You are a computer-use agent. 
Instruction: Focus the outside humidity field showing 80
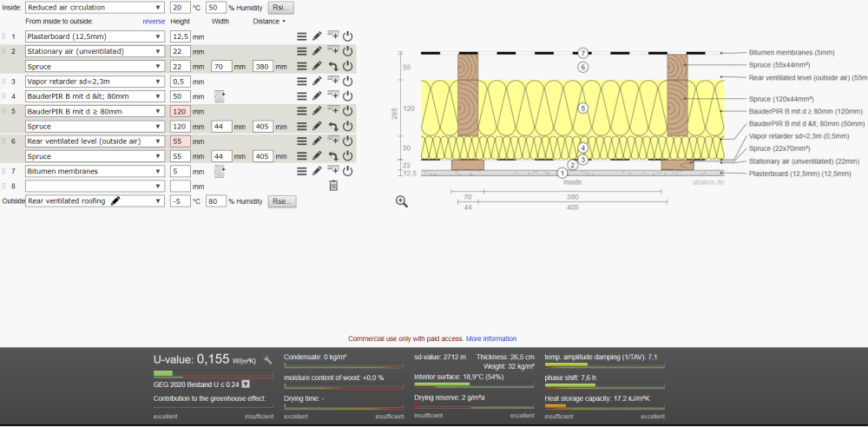(216, 201)
